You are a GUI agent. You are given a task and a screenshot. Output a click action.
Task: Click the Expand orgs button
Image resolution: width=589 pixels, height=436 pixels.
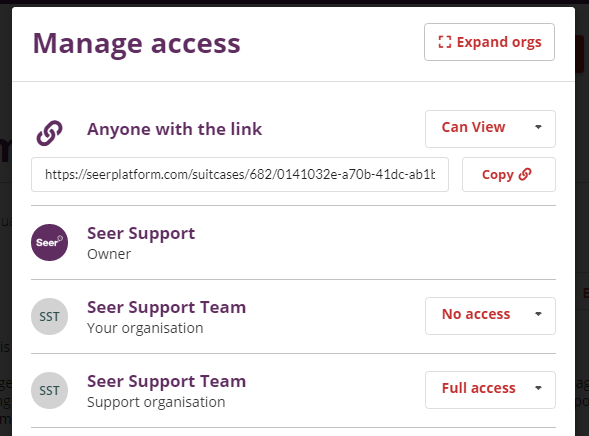(x=489, y=42)
